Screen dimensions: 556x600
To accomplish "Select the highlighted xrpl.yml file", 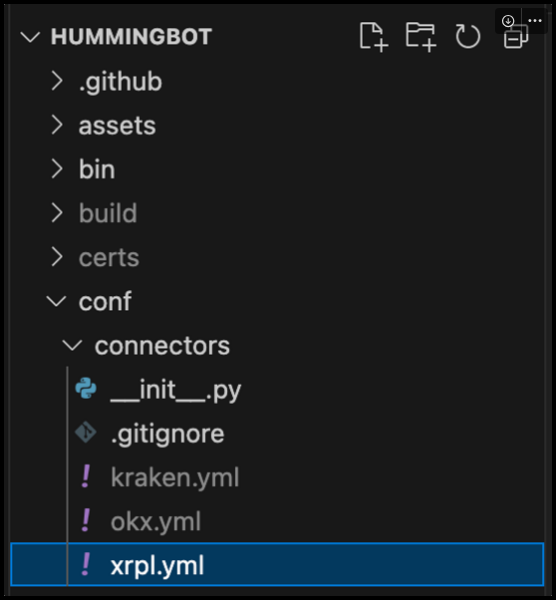I will point(277,564).
